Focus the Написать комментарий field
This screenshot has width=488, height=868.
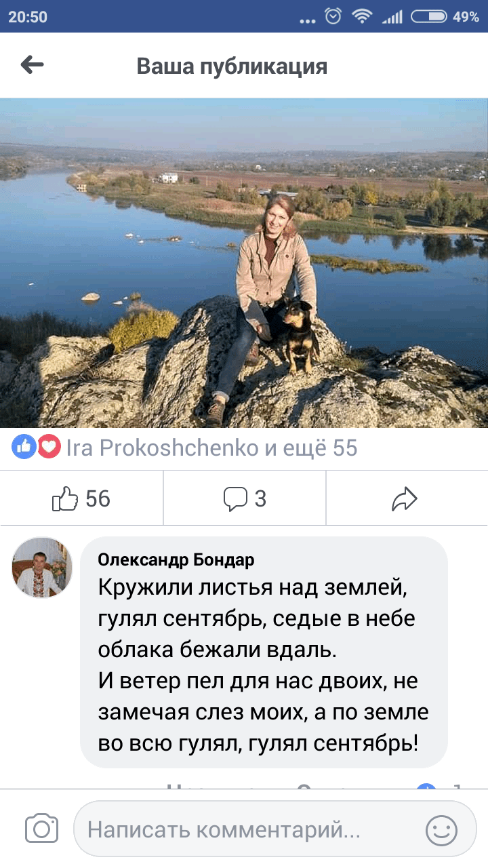point(275,829)
